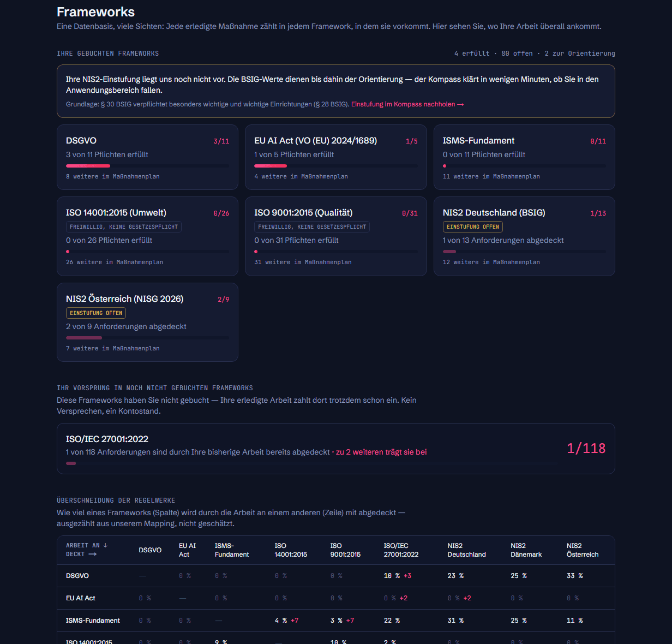Image resolution: width=672 pixels, height=644 pixels.
Task: Click the 'EU AI Act' column header
Action: [x=187, y=550]
